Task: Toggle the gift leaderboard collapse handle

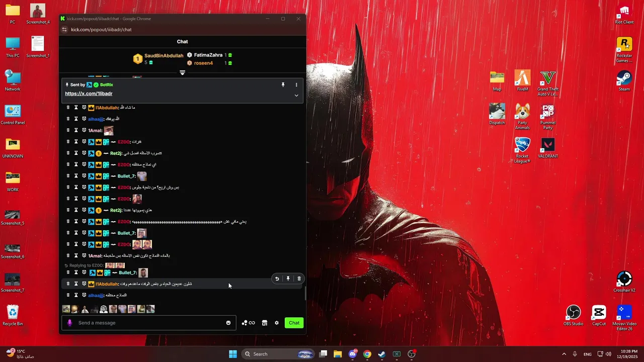Action: click(x=182, y=73)
